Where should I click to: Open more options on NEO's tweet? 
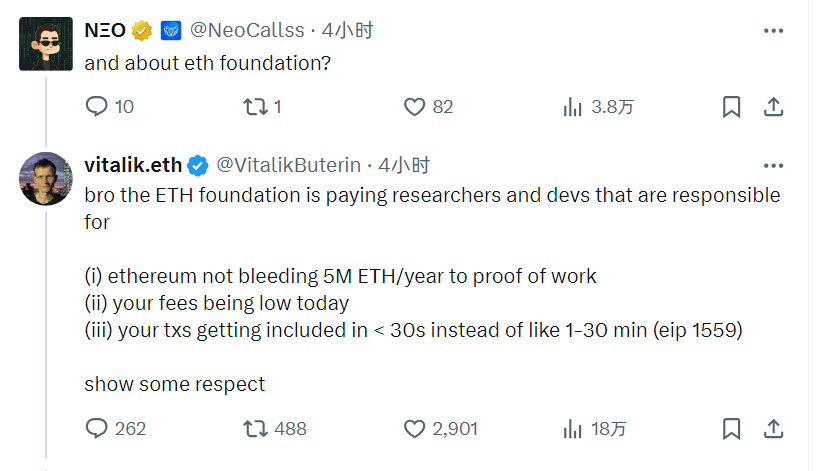[x=773, y=31]
